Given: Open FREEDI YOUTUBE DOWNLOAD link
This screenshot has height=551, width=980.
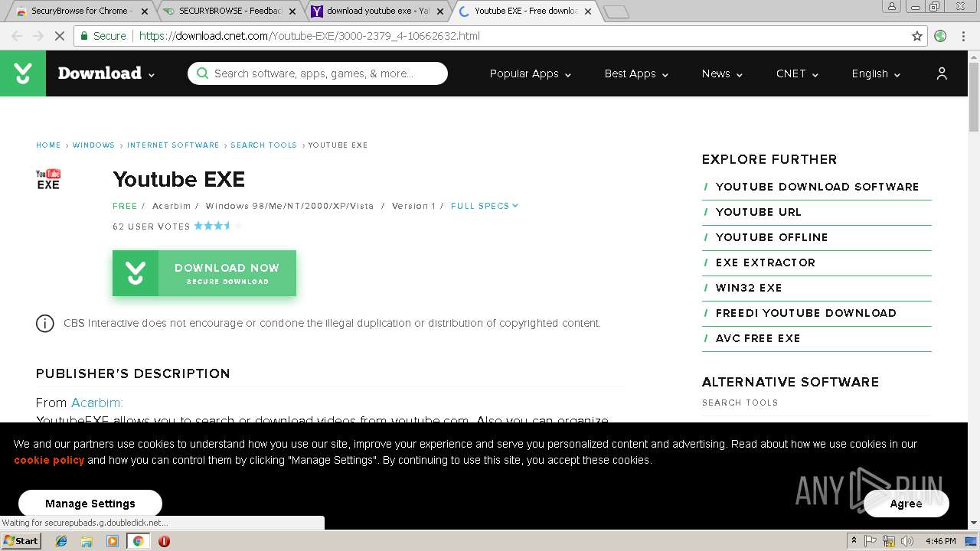Looking at the screenshot, I should pos(806,313).
